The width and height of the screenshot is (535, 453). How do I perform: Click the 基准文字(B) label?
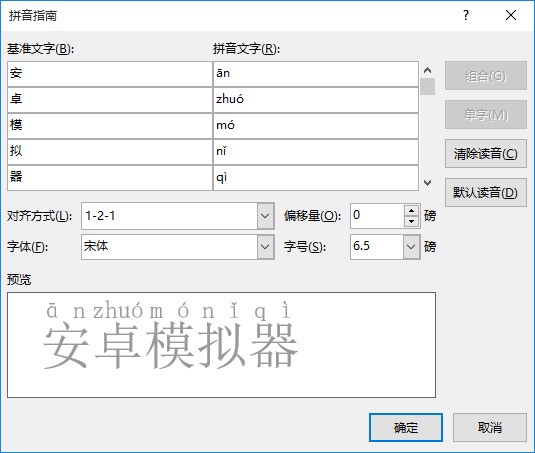click(41, 49)
